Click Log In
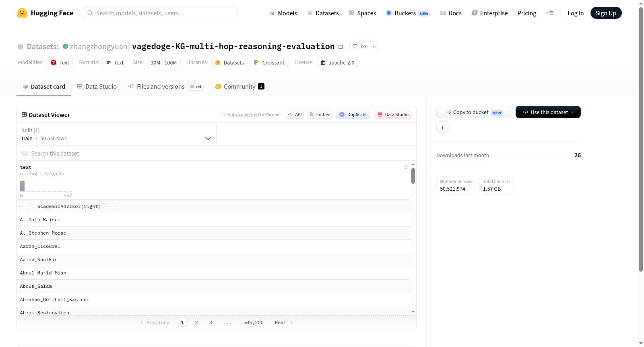This screenshot has width=644, height=347. point(576,13)
